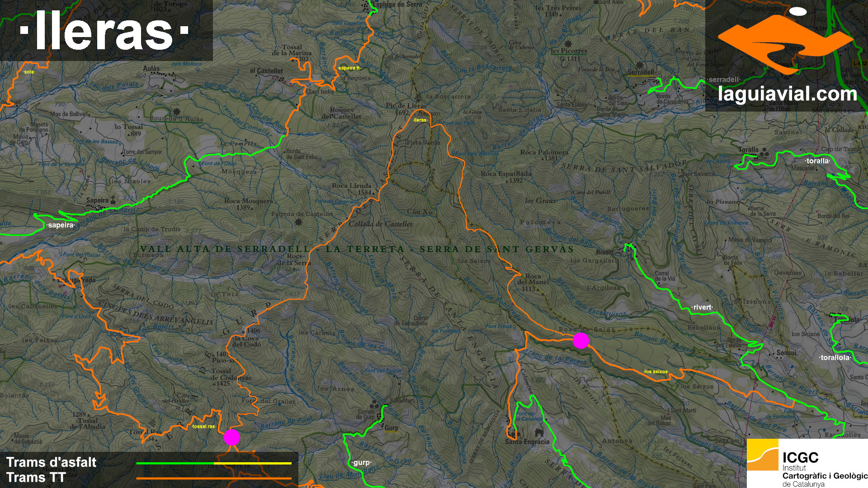This screenshot has width=868, height=488.
Task: Select the yellow lleras route label
Action: 420,120
